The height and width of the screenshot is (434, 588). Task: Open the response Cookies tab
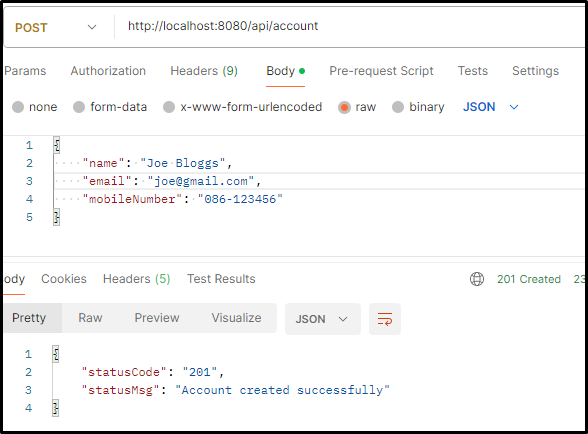point(64,279)
